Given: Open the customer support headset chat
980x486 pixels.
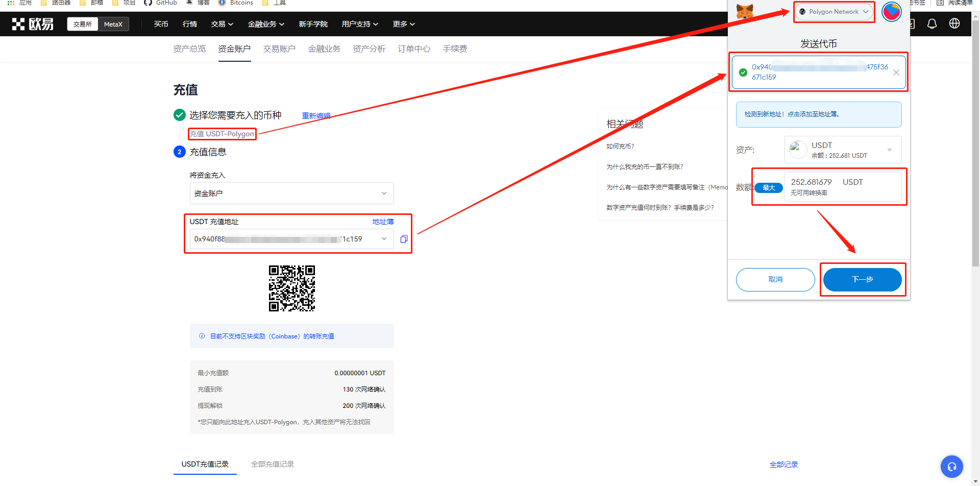Looking at the screenshot, I should point(952,467).
